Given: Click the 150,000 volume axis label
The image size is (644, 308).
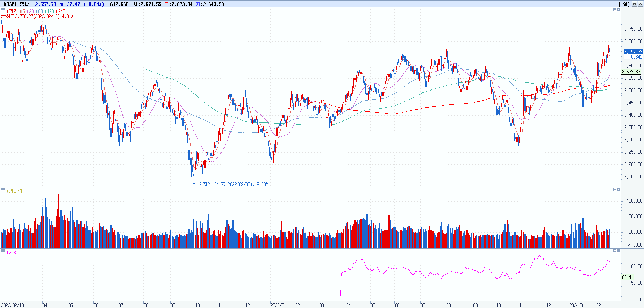Looking at the screenshot, I should pyautogui.click(x=634, y=201).
